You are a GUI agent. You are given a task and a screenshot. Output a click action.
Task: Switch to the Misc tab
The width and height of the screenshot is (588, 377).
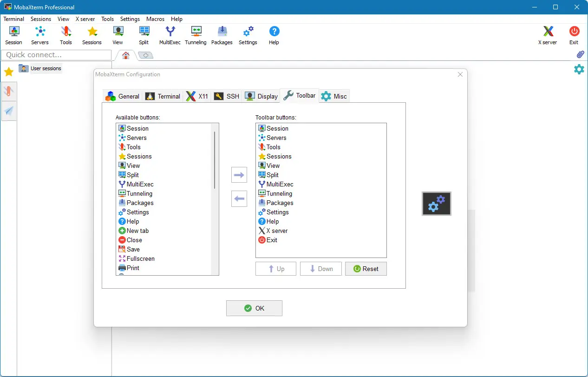(x=334, y=96)
